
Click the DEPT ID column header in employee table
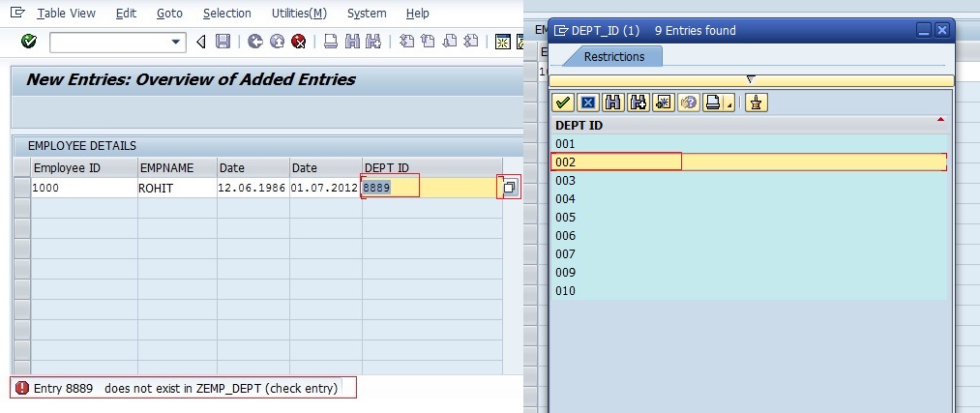pyautogui.click(x=431, y=168)
